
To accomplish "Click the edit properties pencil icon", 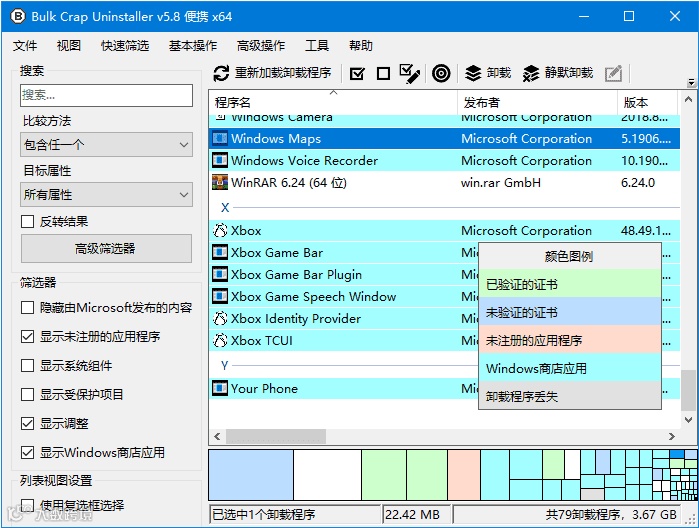I will (613, 74).
